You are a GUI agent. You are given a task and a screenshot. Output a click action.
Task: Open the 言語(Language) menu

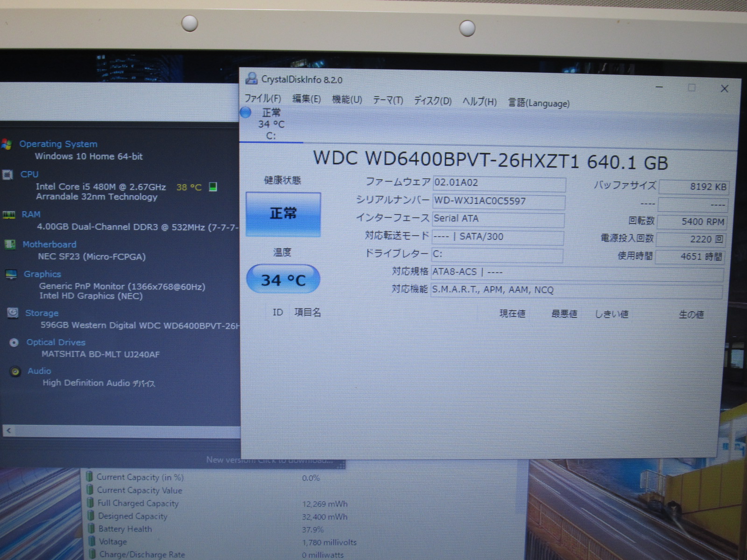(539, 103)
